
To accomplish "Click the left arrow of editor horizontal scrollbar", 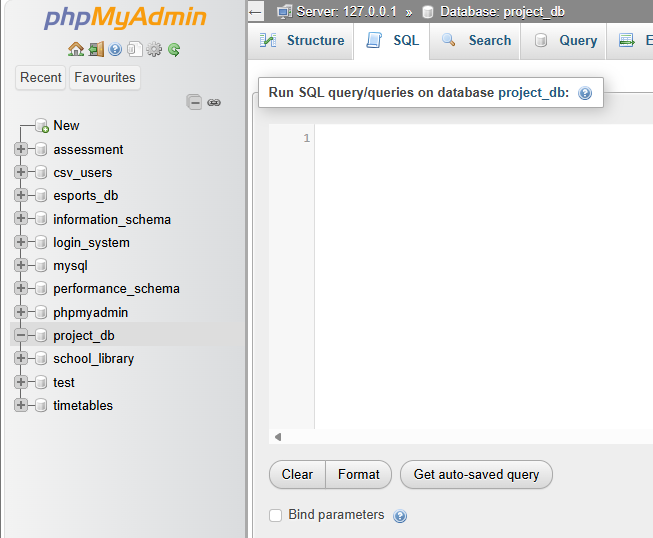I will click(278, 437).
